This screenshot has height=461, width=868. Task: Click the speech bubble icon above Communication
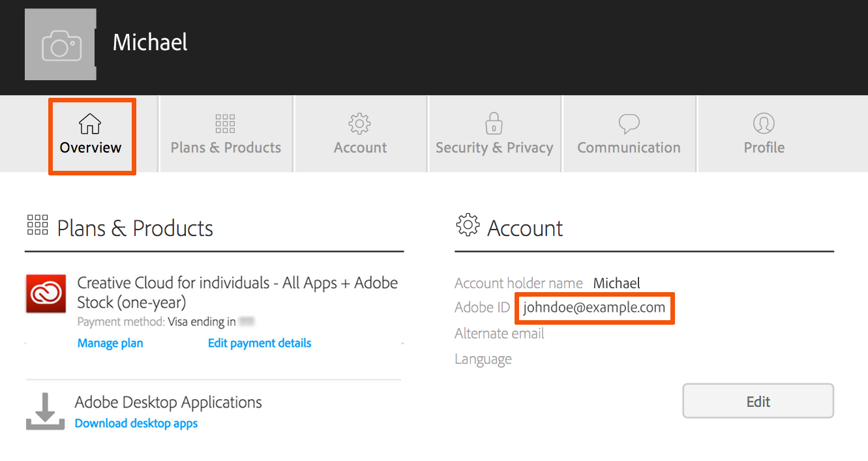point(628,123)
